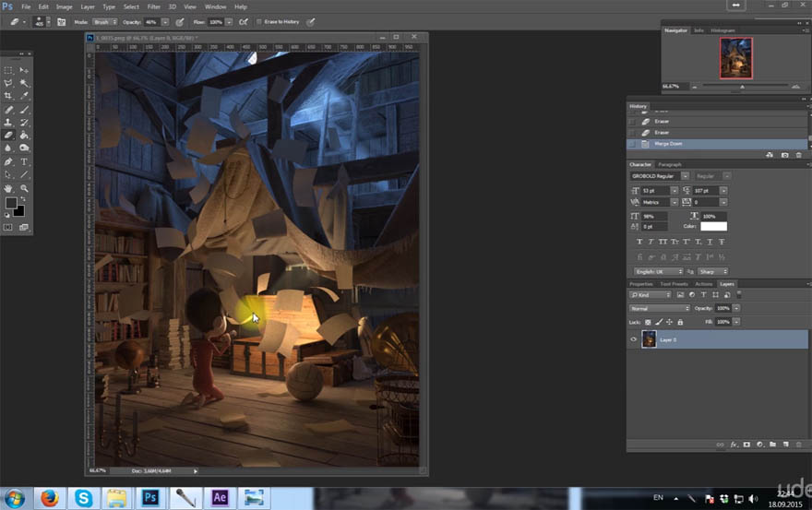Select the Blur tool
The width and height of the screenshot is (812, 510).
(8, 148)
